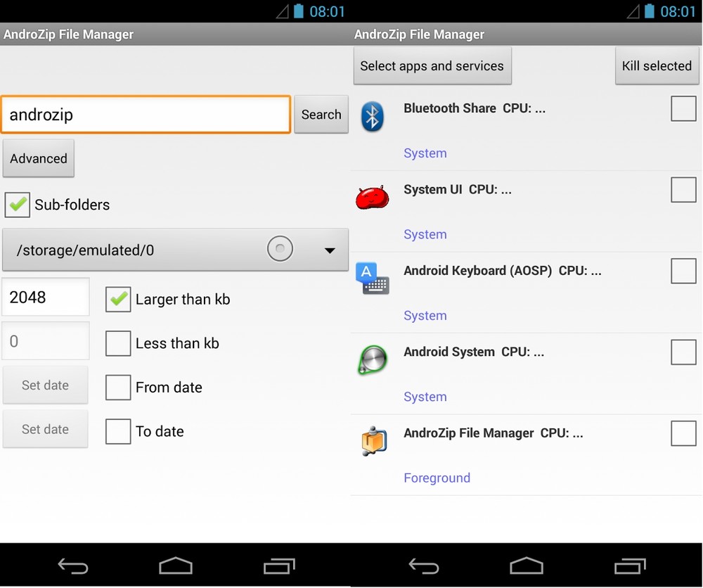
Task: Tap the battery icon in right status bar
Action: (649, 11)
